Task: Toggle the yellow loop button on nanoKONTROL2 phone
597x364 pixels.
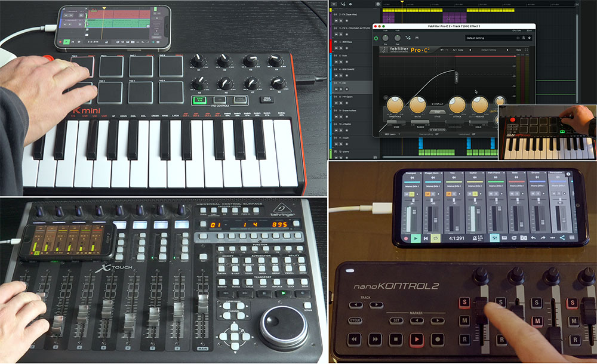Action: (x=436, y=238)
